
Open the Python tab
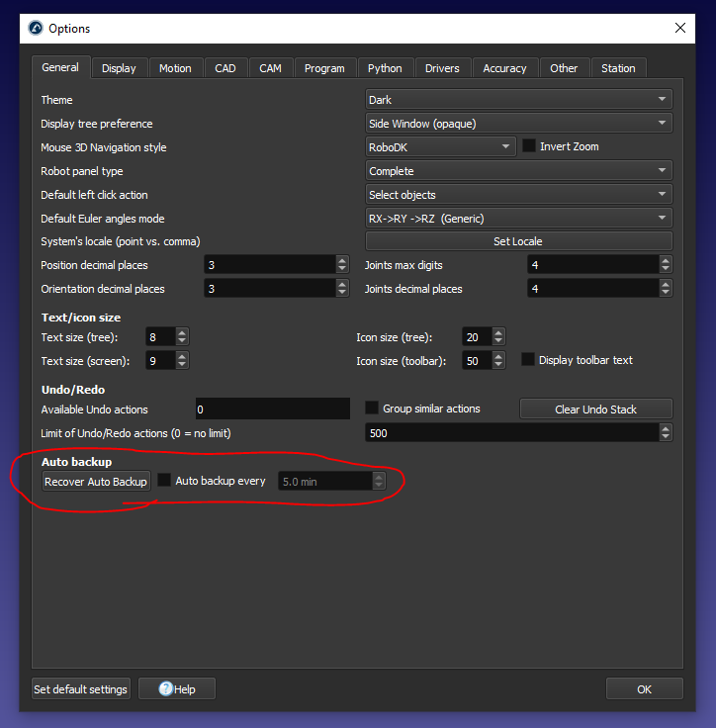point(385,68)
